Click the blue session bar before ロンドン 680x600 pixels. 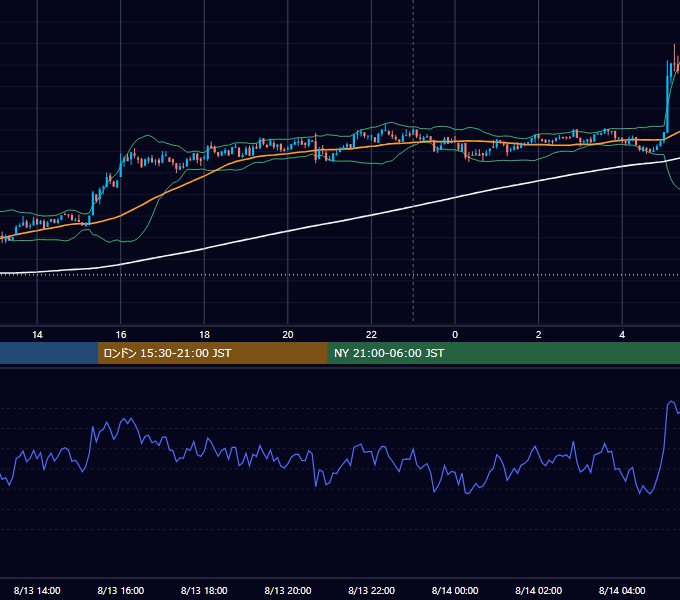pos(49,353)
